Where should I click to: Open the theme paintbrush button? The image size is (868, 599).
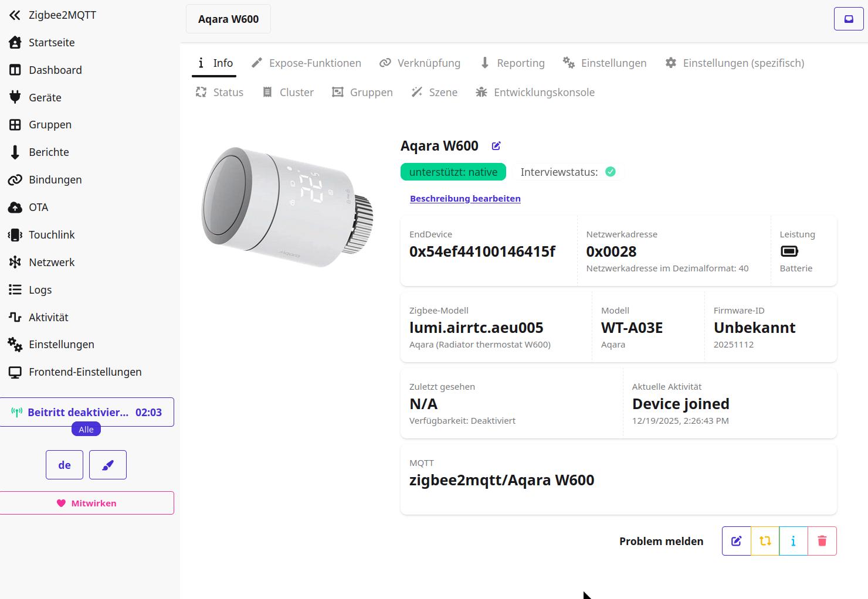coord(108,465)
